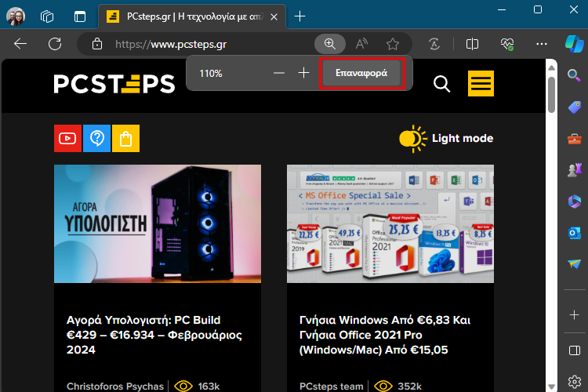Click the PCSTEPS site logo
This screenshot has width=588, height=392.
114,83
